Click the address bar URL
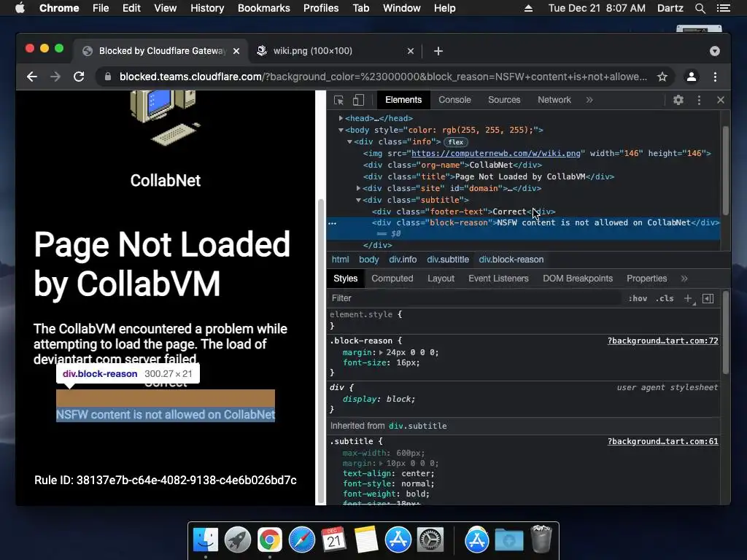This screenshot has width=747, height=560. (383, 77)
